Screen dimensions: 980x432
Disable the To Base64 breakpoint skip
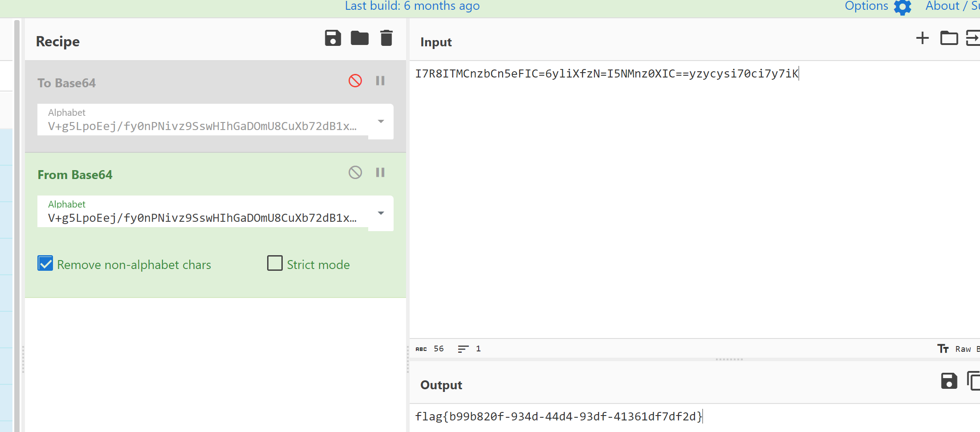355,81
